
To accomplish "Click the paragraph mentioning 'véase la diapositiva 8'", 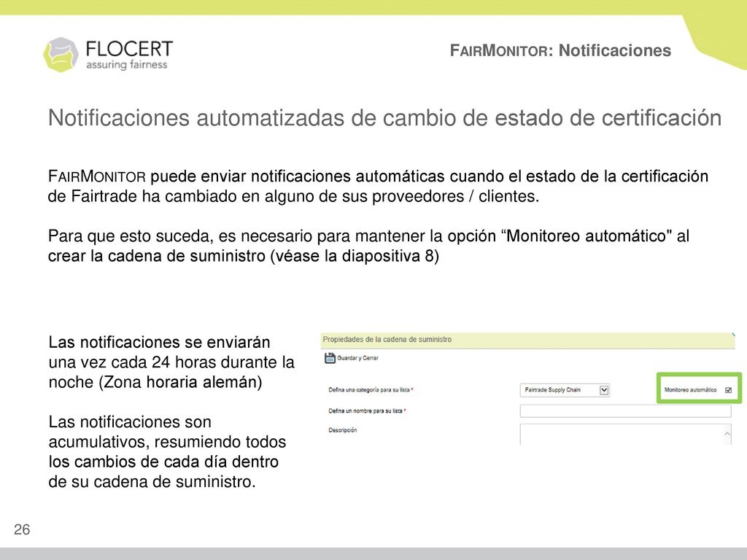I will (368, 246).
